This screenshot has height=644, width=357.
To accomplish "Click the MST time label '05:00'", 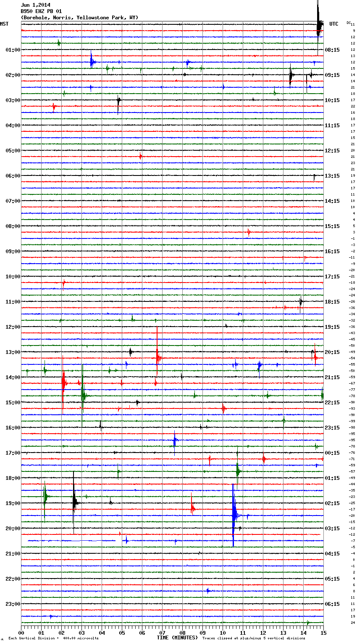I will 13,151.
